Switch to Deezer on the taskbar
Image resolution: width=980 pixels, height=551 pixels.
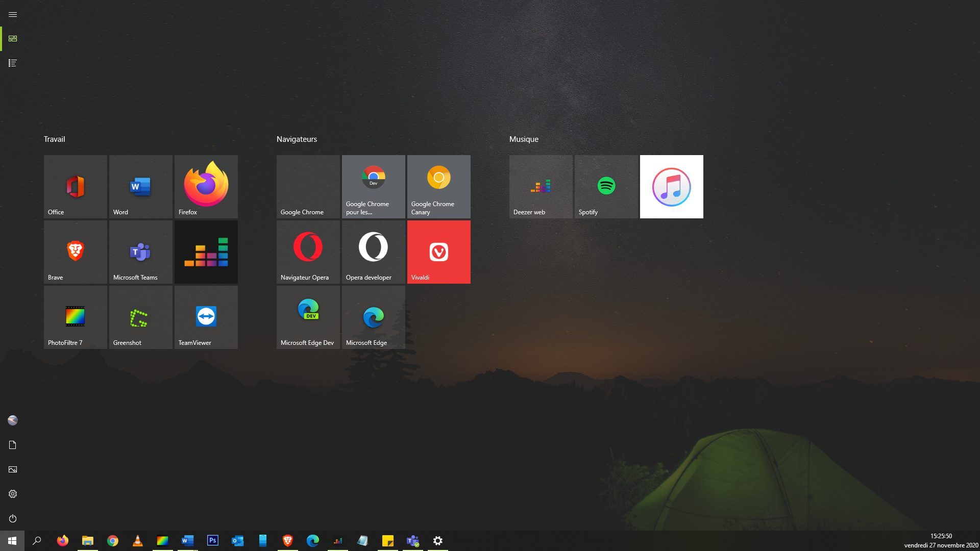[337, 541]
